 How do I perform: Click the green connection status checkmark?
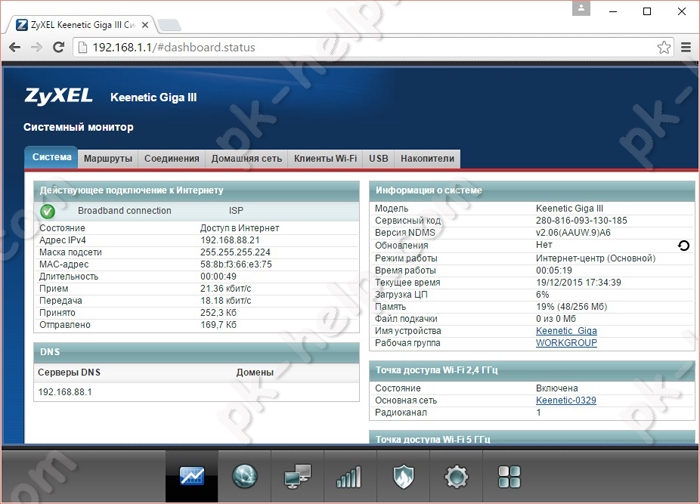[48, 211]
